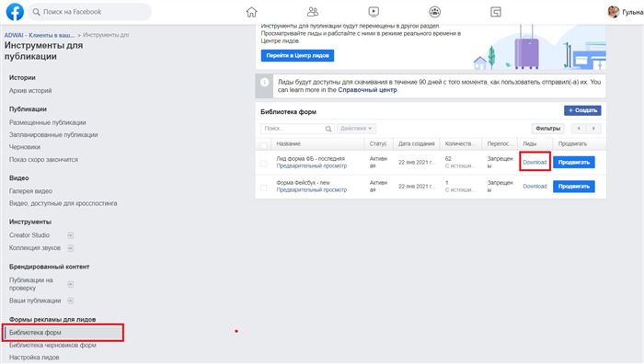
Task: Download leads for Лид форма ФБ - последняя
Action: [535, 162]
